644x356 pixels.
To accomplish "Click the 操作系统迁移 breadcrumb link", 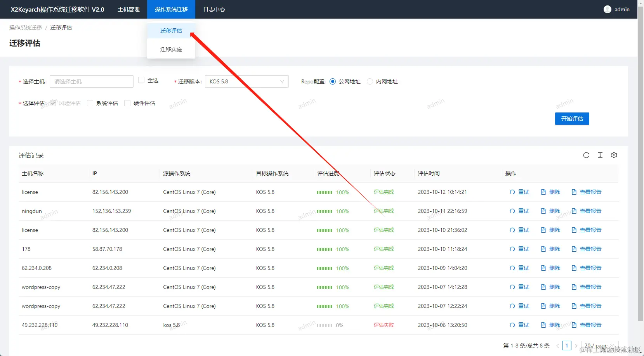I will [x=26, y=28].
